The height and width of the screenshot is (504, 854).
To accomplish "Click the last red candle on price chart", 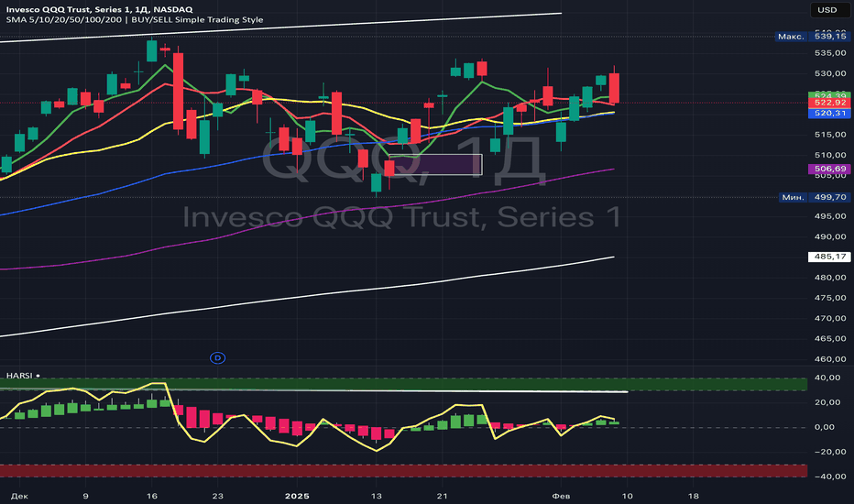I will [x=615, y=88].
